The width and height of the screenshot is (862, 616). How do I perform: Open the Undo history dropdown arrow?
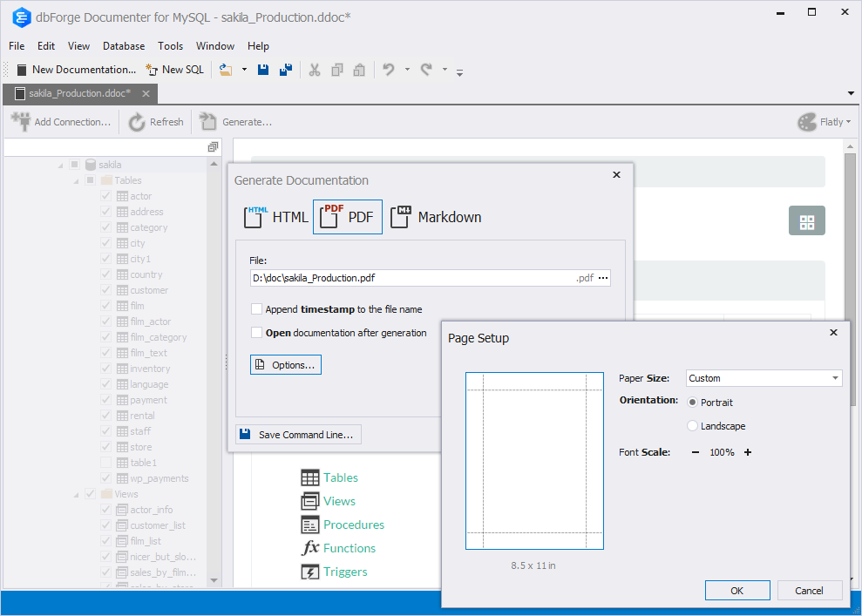(x=407, y=70)
